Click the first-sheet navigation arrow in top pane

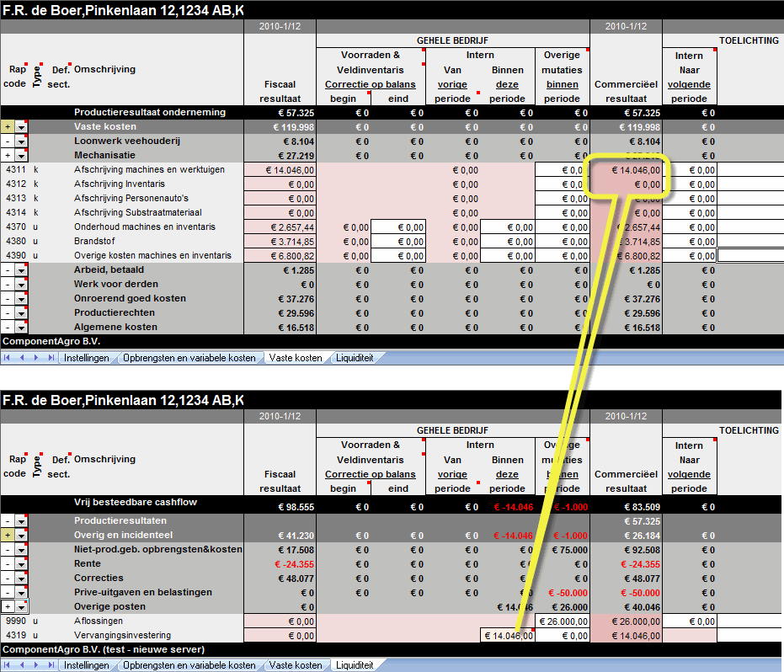[x=7, y=357]
